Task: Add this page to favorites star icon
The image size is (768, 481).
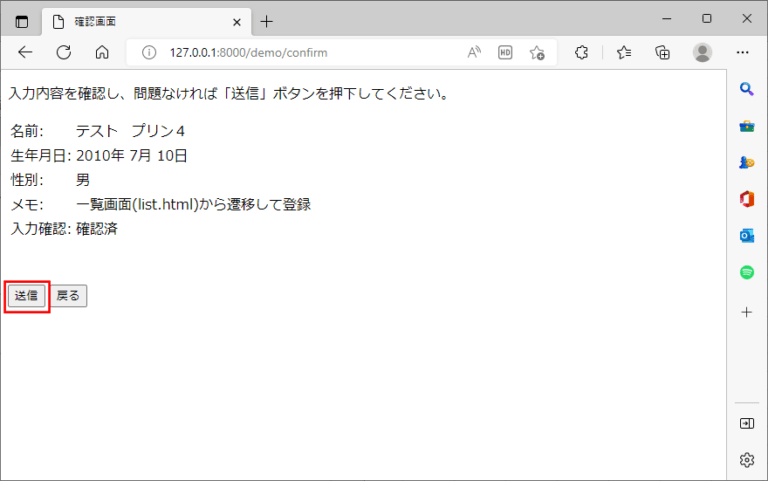Action: [537, 52]
